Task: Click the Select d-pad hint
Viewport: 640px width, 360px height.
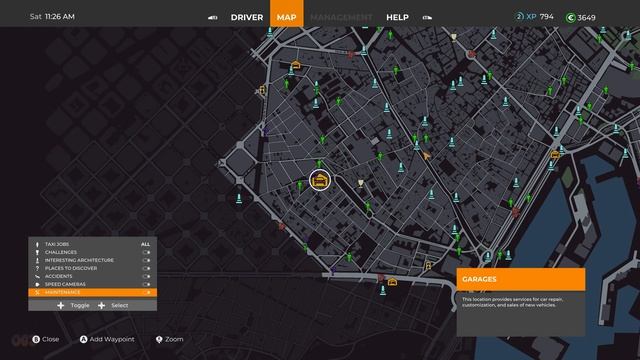Action: 113,305
